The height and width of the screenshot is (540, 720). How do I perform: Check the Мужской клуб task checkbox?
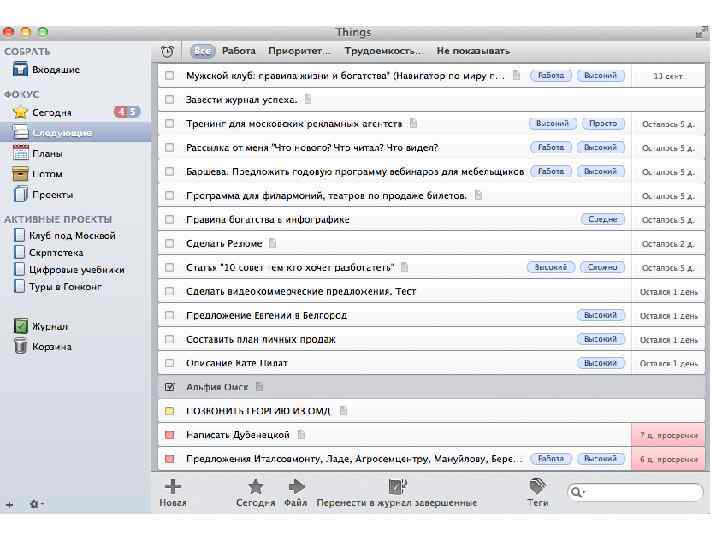pyautogui.click(x=169, y=75)
